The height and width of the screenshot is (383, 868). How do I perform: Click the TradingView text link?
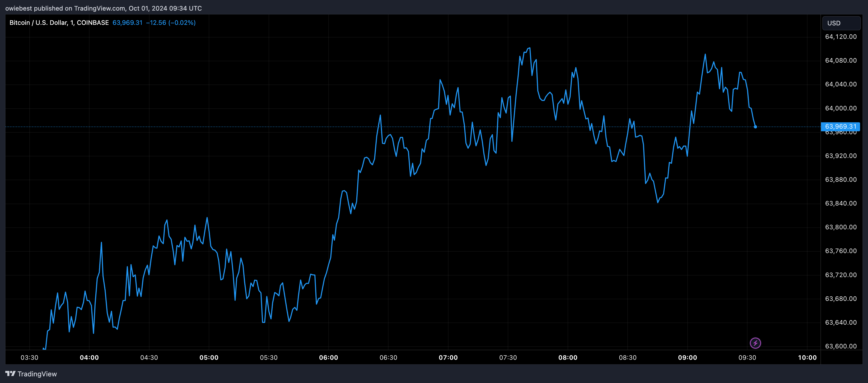click(37, 374)
